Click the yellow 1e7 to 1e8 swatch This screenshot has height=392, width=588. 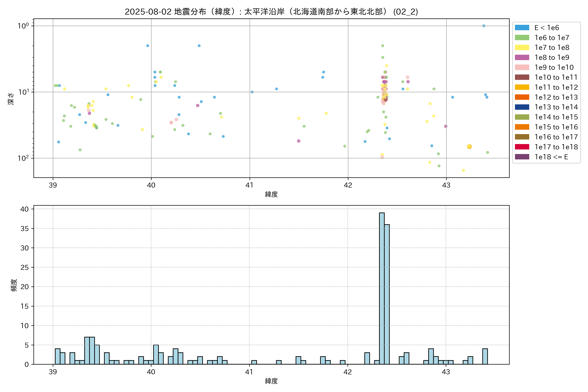click(522, 48)
